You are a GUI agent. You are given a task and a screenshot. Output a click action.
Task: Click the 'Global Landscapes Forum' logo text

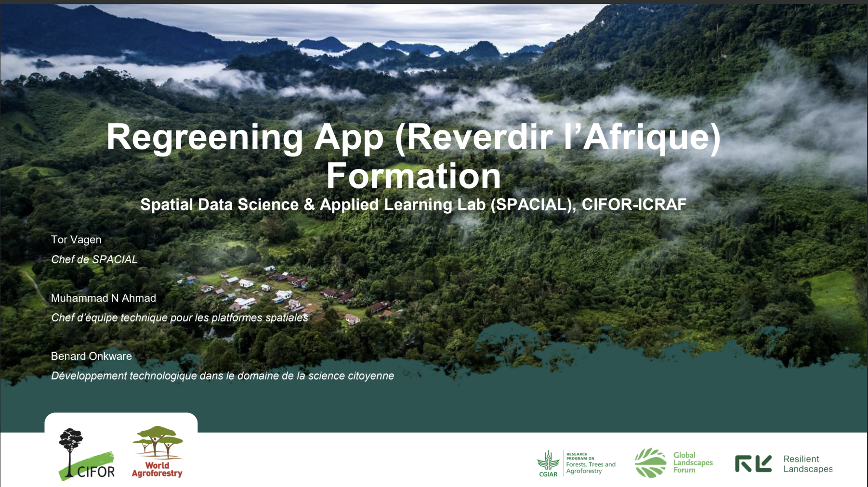[693, 462]
